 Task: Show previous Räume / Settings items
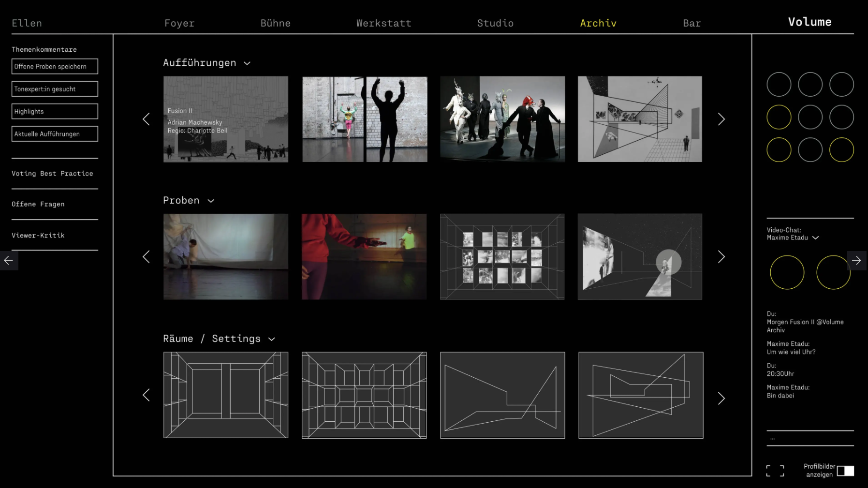click(146, 395)
